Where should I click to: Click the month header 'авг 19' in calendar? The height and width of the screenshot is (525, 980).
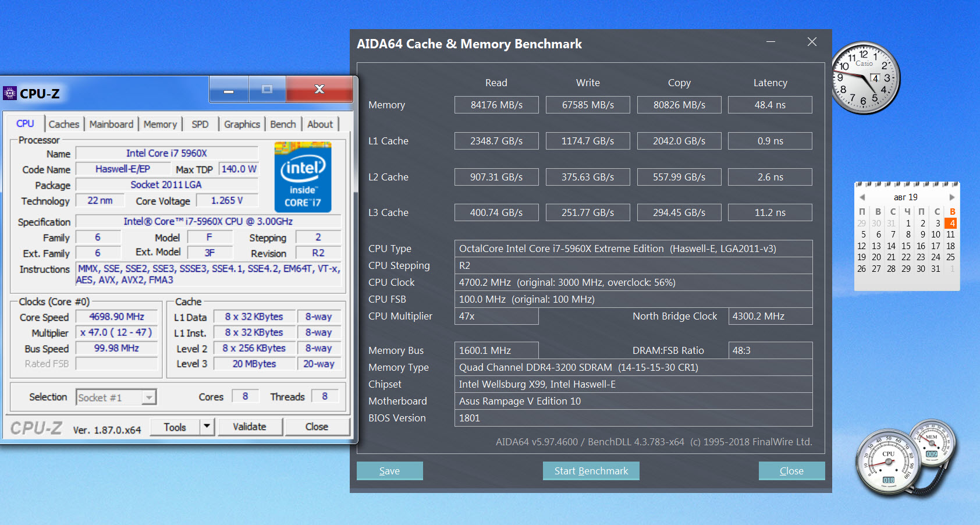(906, 197)
